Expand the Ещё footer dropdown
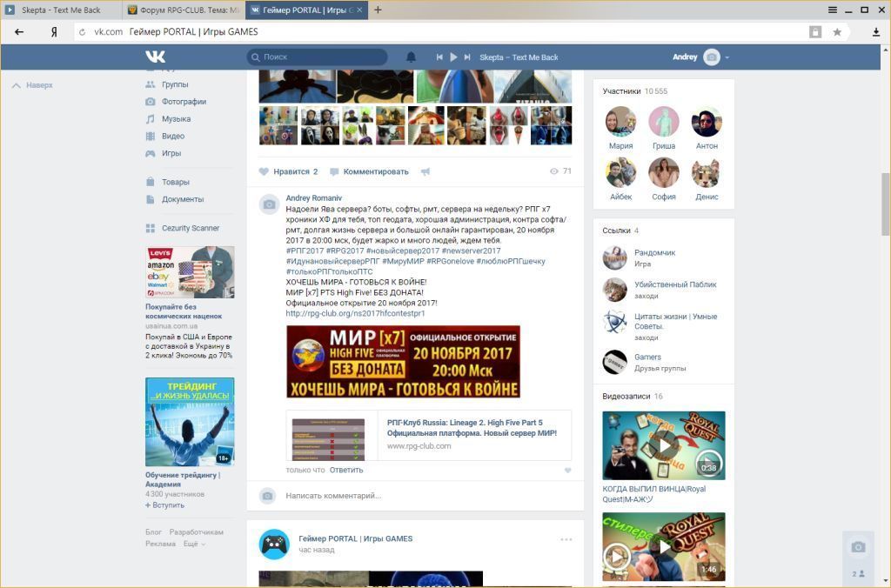 194,544
